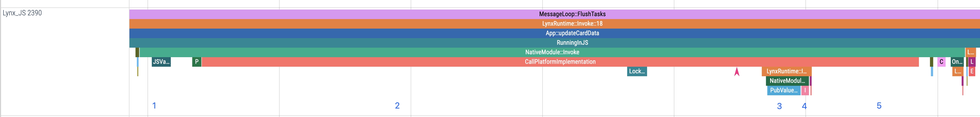
Task: Click the dark-teal On… slice
Action: point(957,61)
